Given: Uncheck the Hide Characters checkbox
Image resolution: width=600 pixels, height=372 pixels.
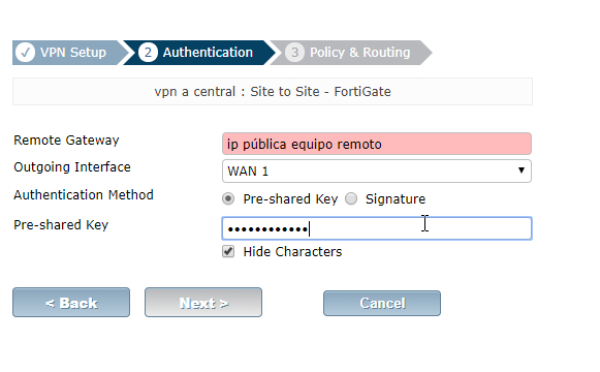Looking at the screenshot, I should 228,252.
